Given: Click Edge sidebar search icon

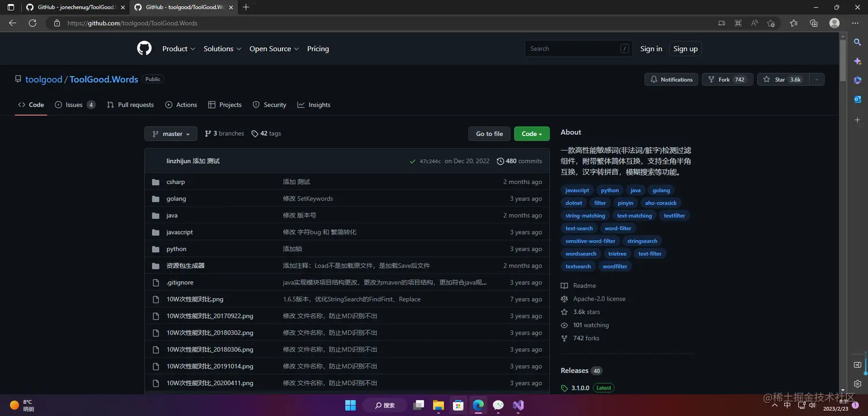Looking at the screenshot, I should [x=858, y=42].
